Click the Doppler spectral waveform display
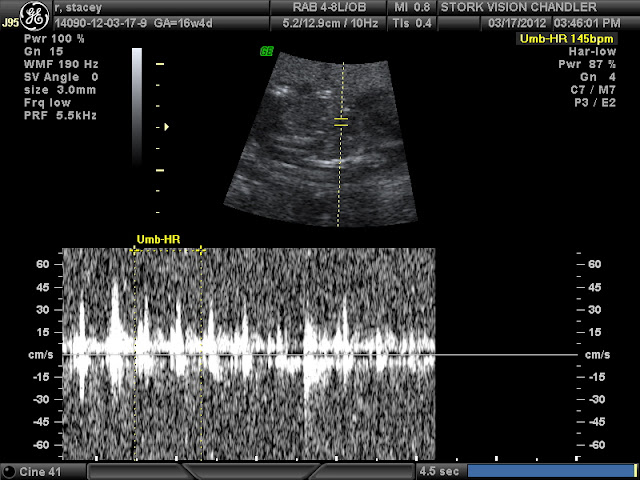Image resolution: width=640 pixels, height=480 pixels. pos(249,354)
